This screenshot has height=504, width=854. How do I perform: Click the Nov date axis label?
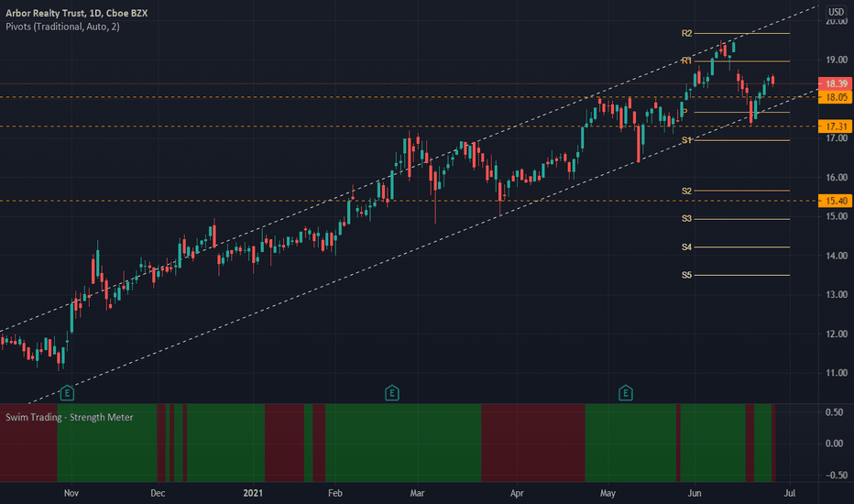pos(71,493)
